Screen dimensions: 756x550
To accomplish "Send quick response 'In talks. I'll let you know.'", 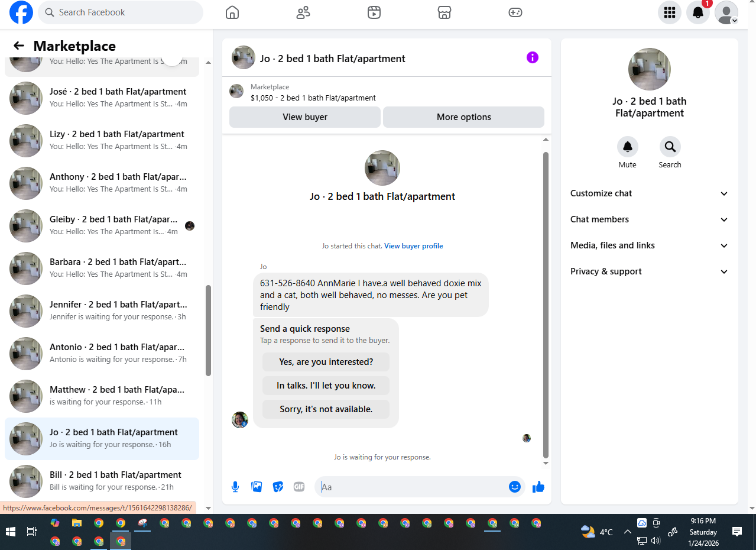I will coord(326,386).
